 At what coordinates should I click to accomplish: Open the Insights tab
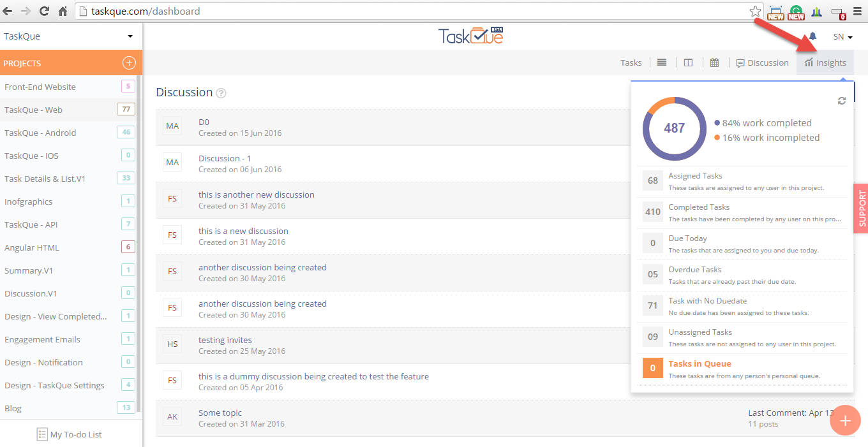(825, 62)
